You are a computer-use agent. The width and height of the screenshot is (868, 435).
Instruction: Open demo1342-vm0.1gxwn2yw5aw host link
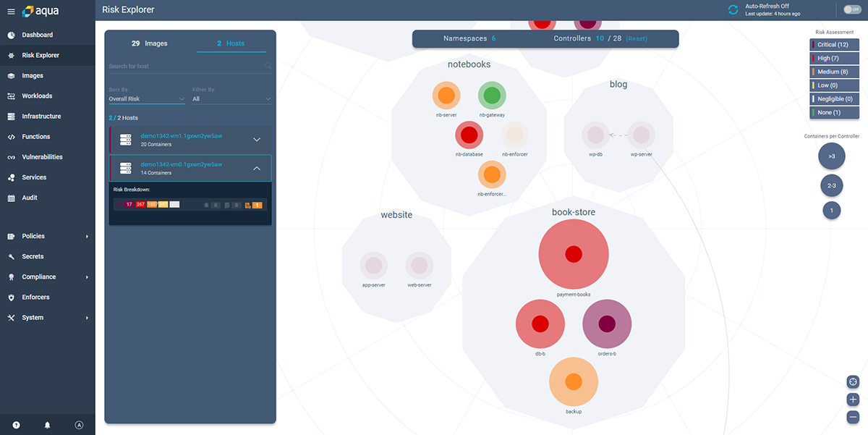pos(182,164)
